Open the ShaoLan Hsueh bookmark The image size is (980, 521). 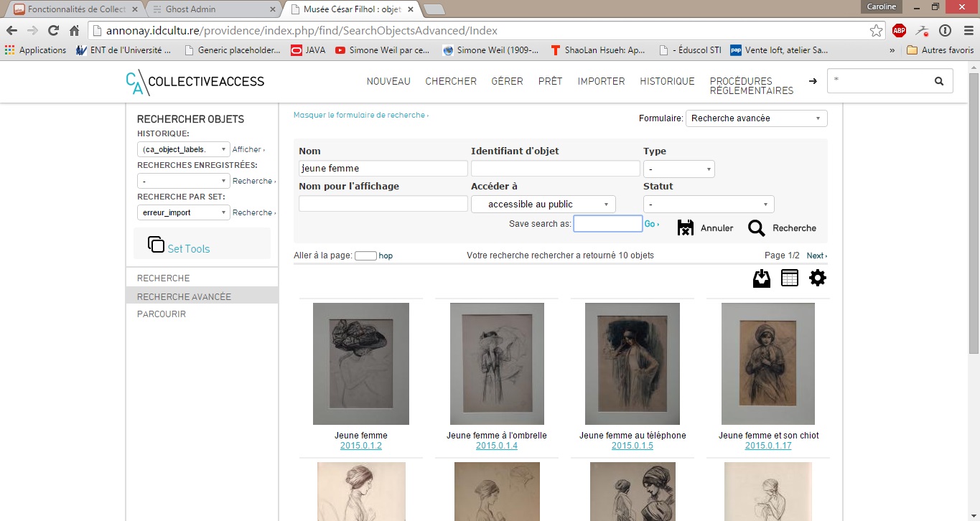point(597,50)
